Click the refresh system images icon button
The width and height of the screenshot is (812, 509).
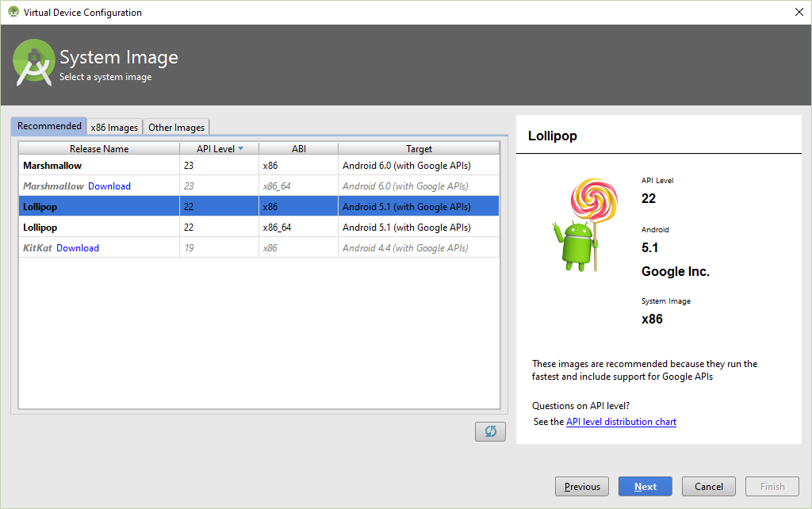click(x=490, y=431)
